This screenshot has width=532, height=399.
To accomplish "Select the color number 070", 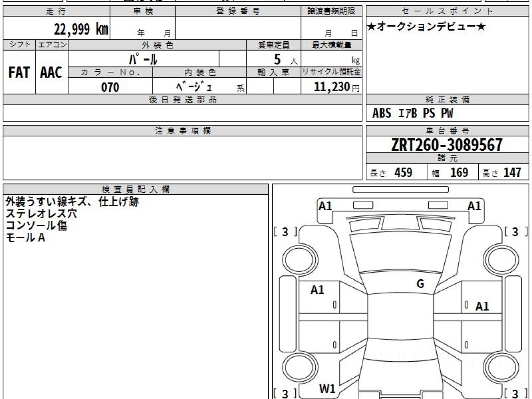I will tap(110, 87).
